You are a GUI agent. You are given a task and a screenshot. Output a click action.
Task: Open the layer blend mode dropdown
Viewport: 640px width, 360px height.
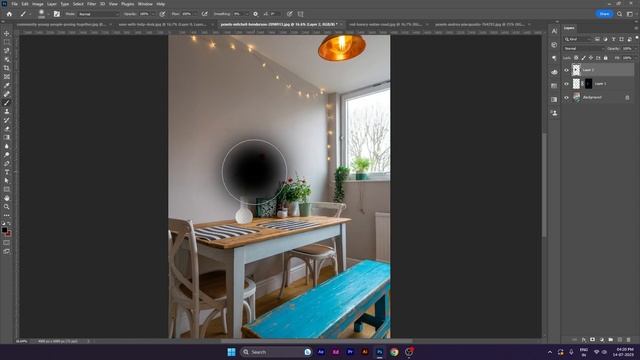[583, 49]
